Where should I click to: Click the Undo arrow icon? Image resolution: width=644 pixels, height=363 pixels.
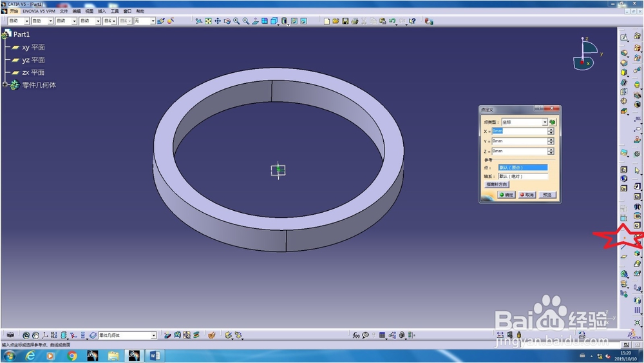tap(392, 21)
